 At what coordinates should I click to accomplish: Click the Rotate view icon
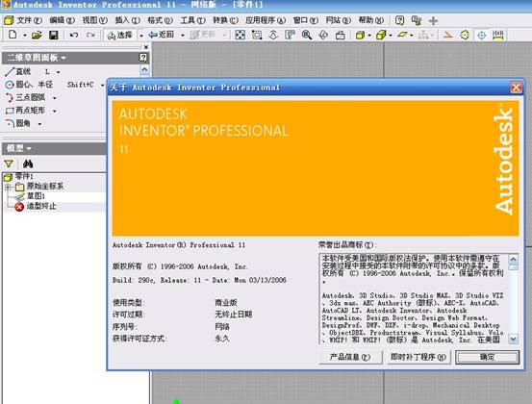pyautogui.click(x=323, y=35)
